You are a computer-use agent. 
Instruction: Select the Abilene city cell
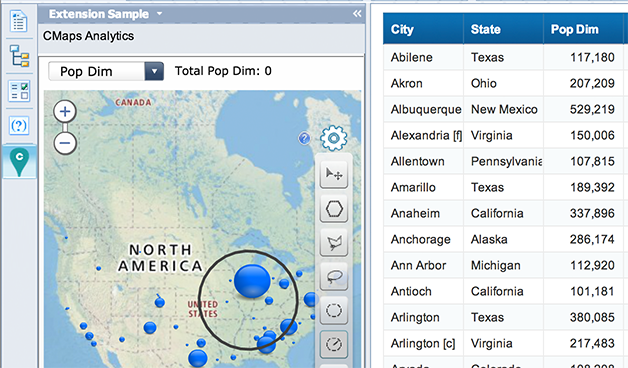click(x=423, y=57)
